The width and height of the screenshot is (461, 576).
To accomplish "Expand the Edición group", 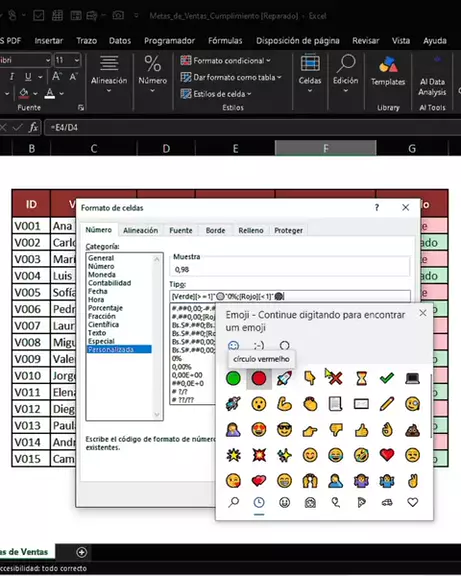I will click(x=345, y=73).
